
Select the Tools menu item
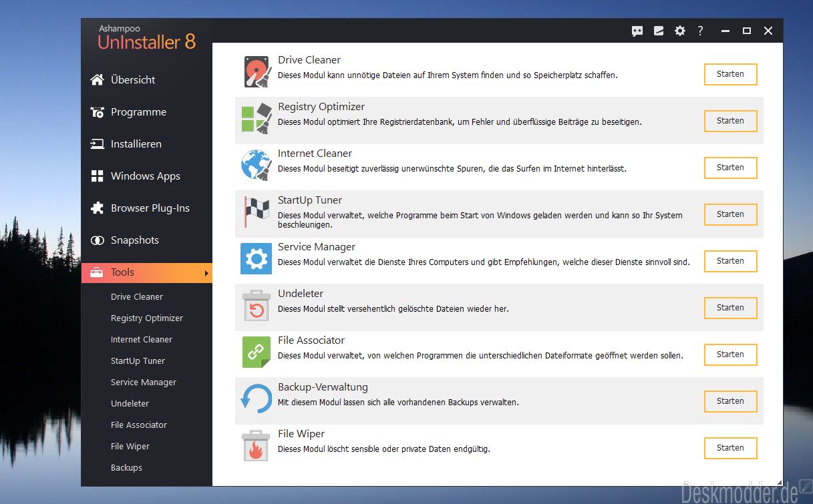(147, 272)
